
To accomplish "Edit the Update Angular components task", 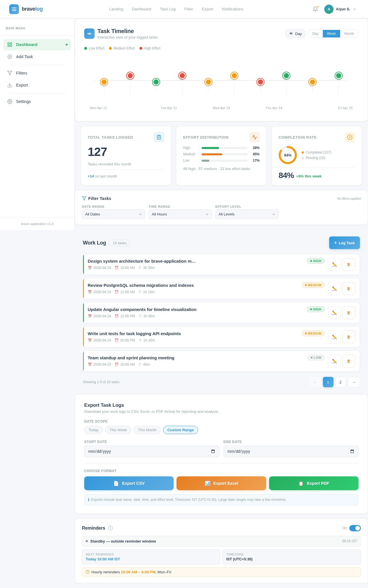I will pyautogui.click(x=334, y=313).
